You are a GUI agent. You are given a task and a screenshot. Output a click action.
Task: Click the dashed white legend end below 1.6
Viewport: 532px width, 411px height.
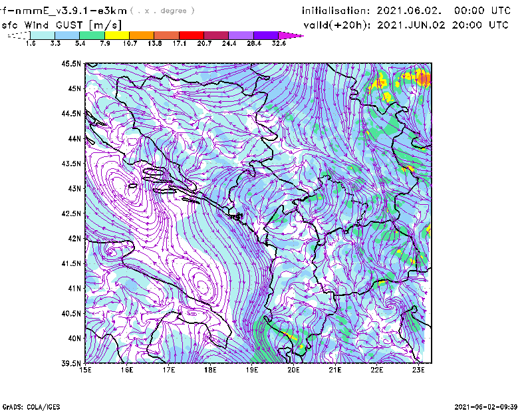[19, 35]
